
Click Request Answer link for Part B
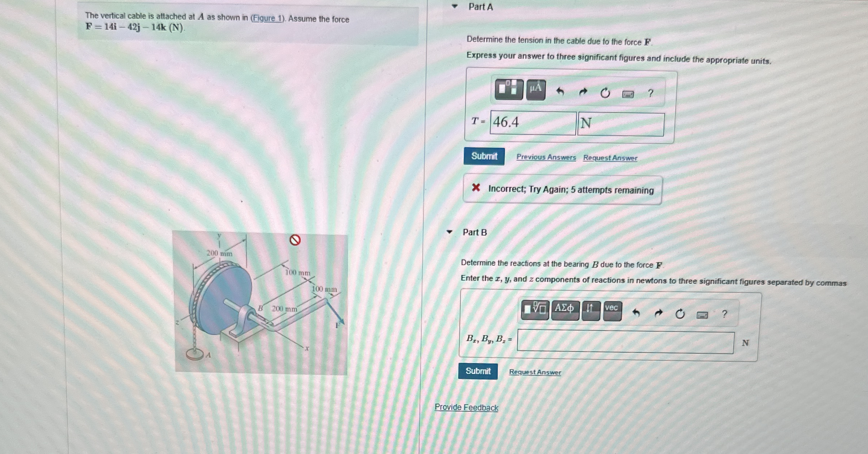click(x=535, y=372)
